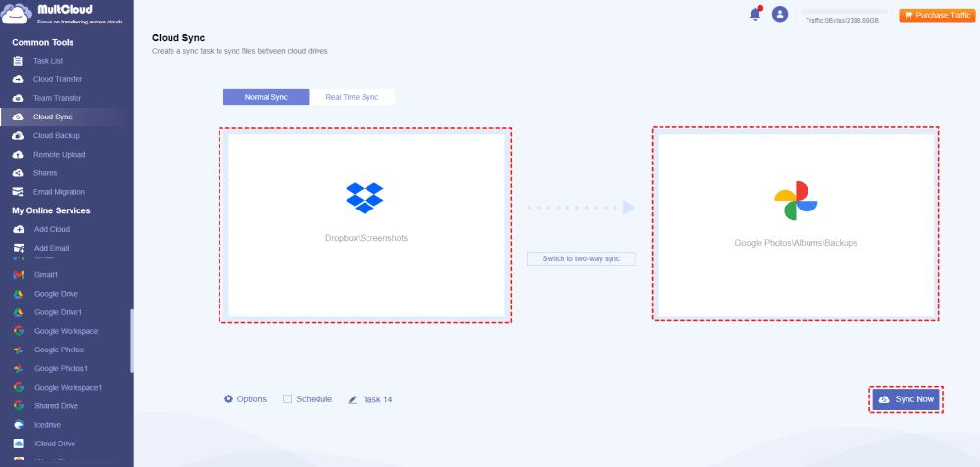Image resolution: width=980 pixels, height=467 pixels.
Task: Click the traffic usage progress bar
Action: [x=845, y=11]
